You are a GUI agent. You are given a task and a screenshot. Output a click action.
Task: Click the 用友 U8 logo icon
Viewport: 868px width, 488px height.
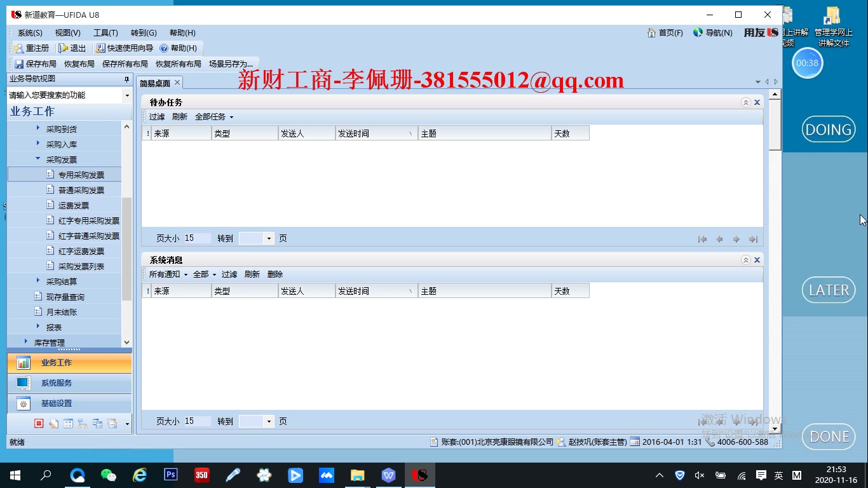(759, 32)
